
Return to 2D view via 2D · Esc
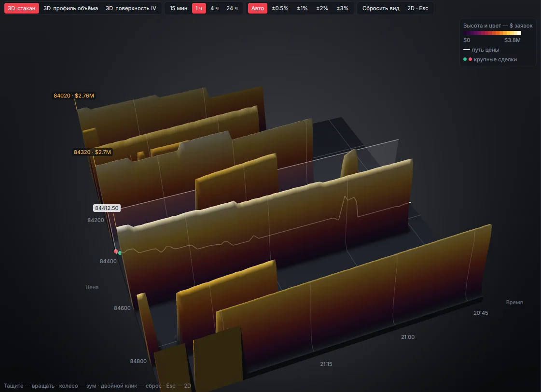(x=417, y=8)
